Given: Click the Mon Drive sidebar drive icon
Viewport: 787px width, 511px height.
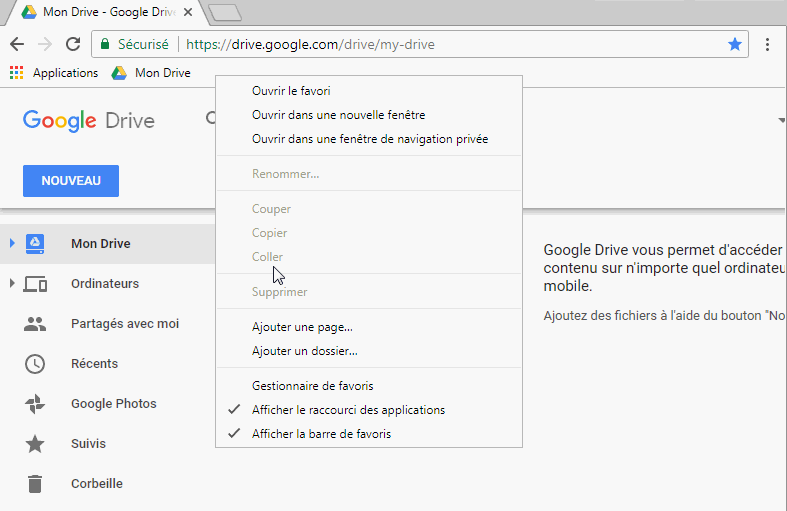Looking at the screenshot, I should point(35,243).
